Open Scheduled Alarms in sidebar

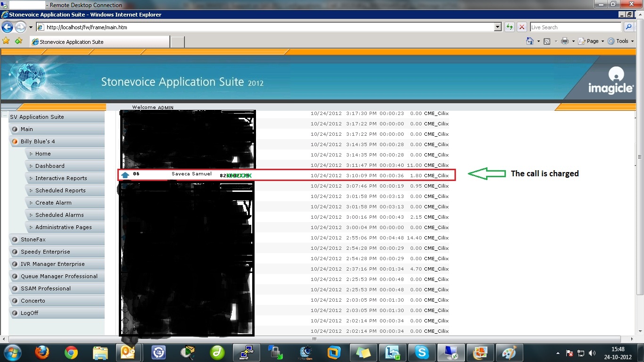(x=65, y=215)
